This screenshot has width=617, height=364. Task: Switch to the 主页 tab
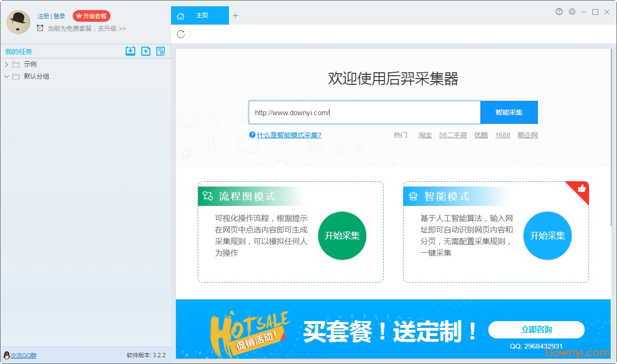click(x=201, y=15)
